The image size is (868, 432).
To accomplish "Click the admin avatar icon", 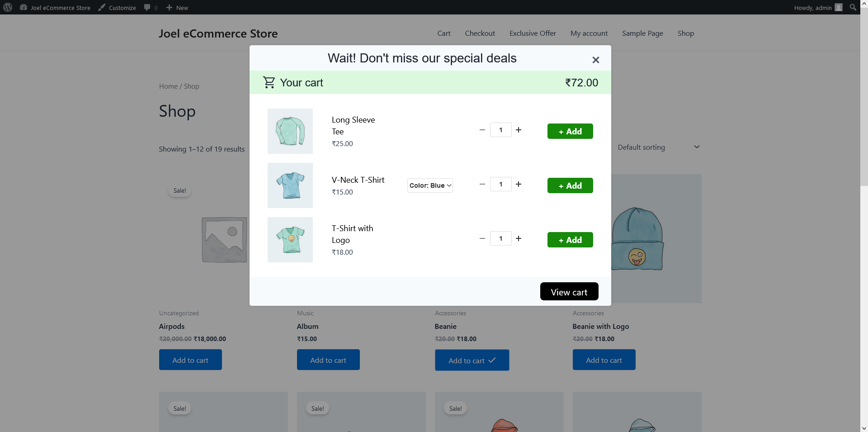I will [839, 7].
